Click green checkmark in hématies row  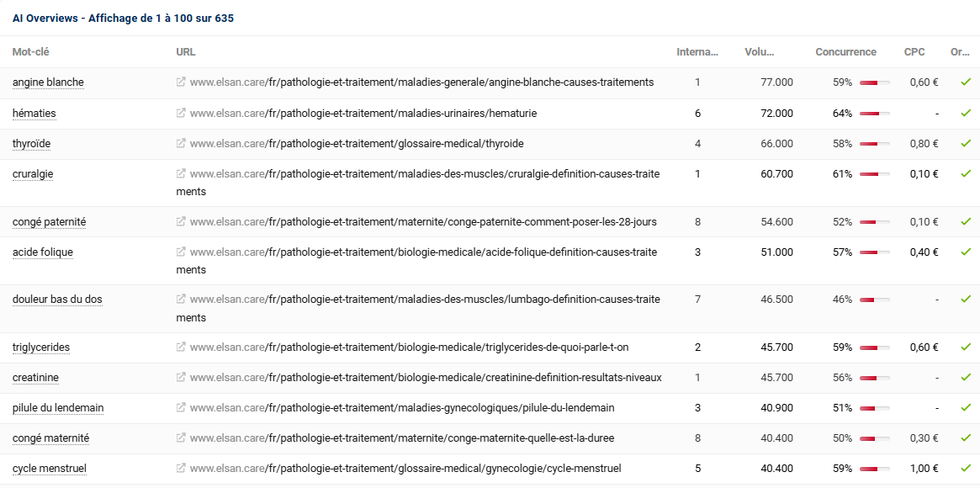click(x=966, y=113)
